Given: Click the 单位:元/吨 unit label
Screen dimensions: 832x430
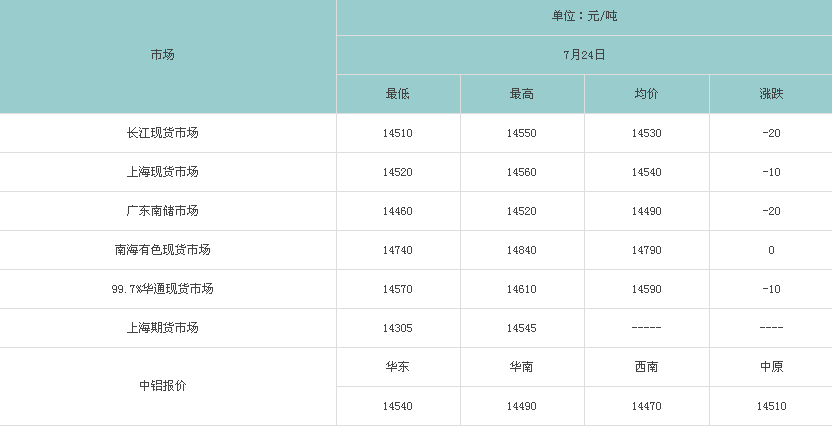Looking at the screenshot, I should coord(584,16).
